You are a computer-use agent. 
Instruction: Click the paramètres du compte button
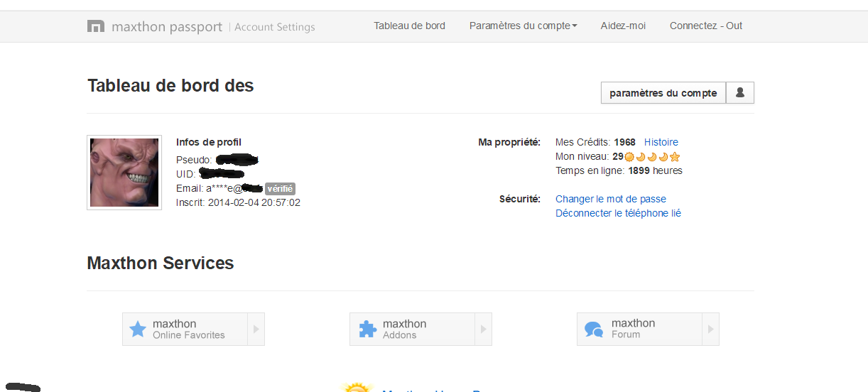click(663, 93)
